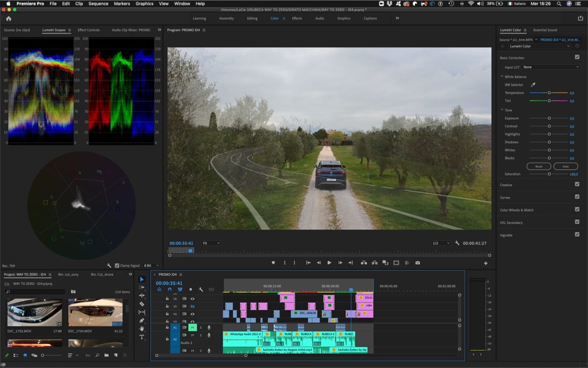Add a marker in the Program Monitor

click(273, 263)
